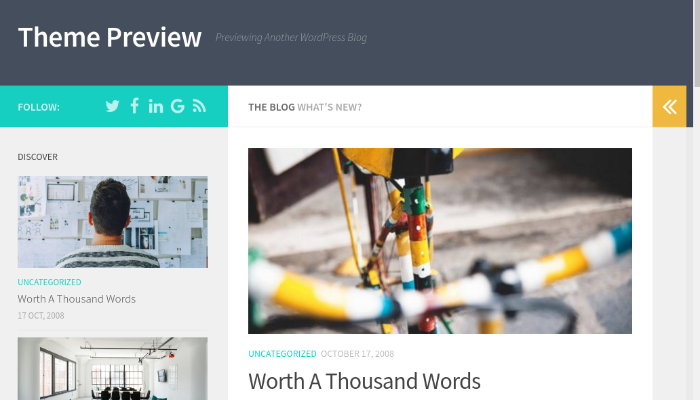Open the RSS feed icon

199,106
